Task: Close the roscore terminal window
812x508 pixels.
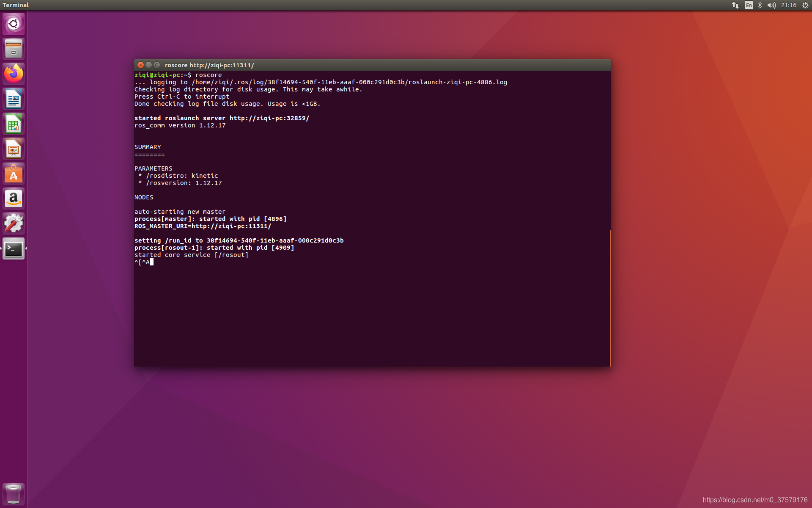Action: coord(140,65)
